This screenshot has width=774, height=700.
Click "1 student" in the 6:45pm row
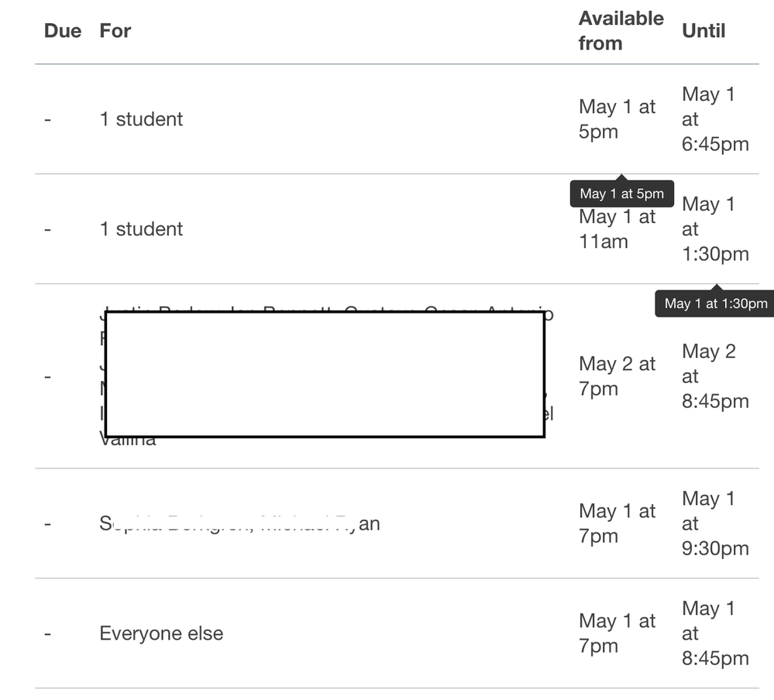(141, 119)
